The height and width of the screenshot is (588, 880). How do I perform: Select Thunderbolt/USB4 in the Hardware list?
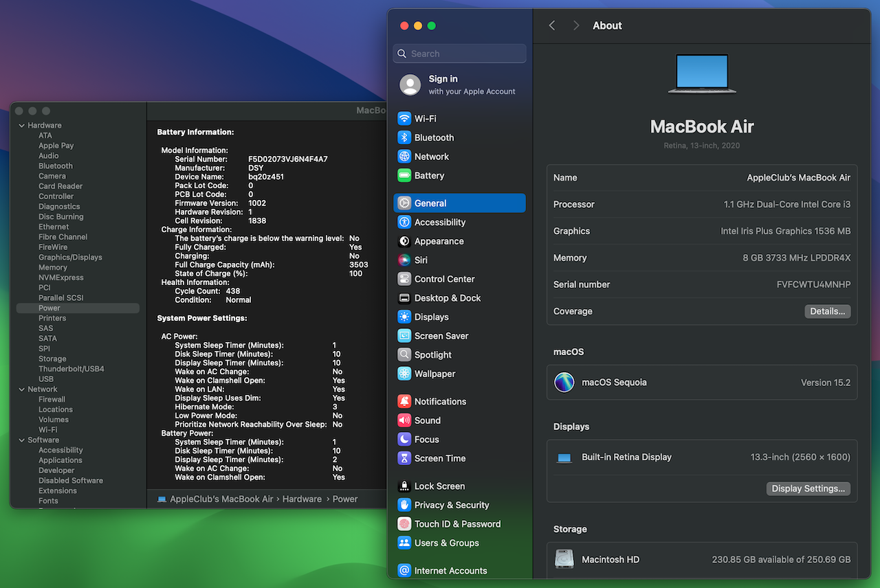[x=71, y=369]
